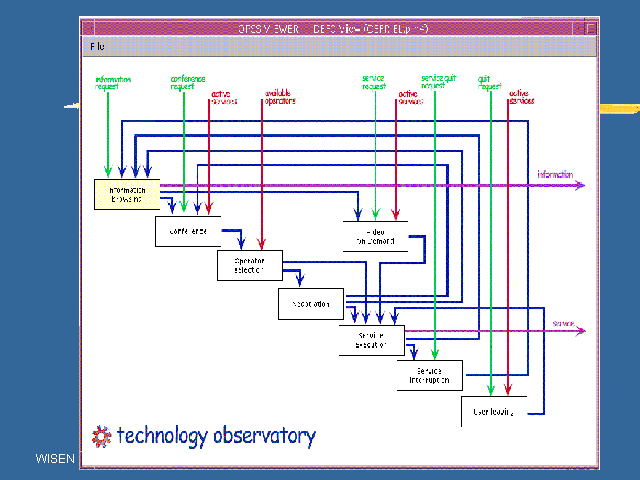The width and height of the screenshot is (640, 480).
Task: Select the red available operators label
Action: click(x=281, y=97)
